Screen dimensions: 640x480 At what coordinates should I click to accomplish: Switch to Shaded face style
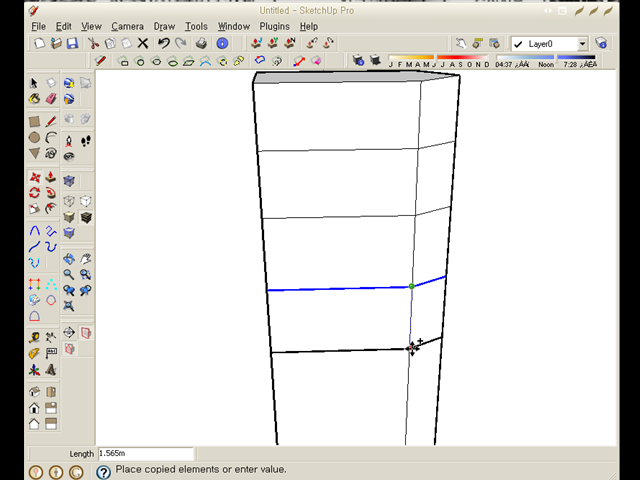[x=69, y=217]
